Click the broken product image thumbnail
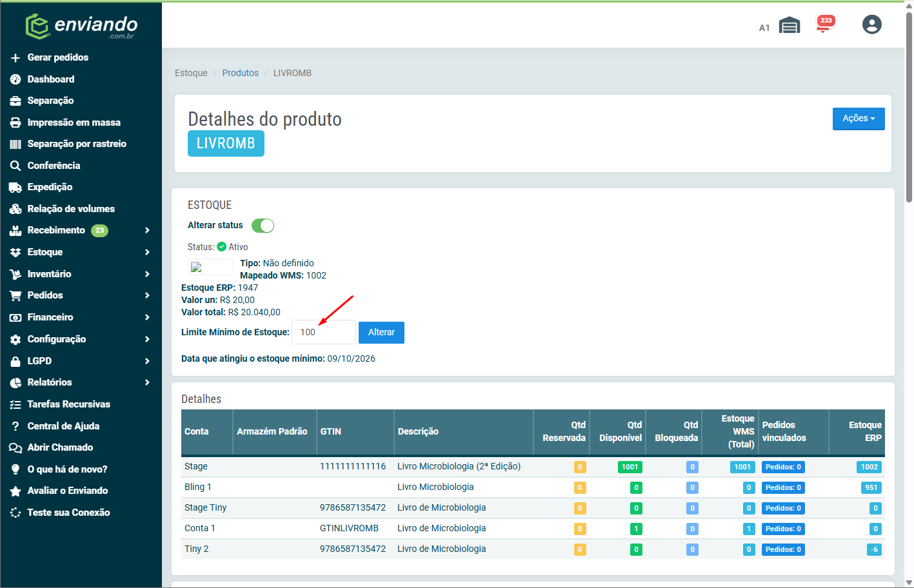The height and width of the screenshot is (588, 914). (x=210, y=267)
